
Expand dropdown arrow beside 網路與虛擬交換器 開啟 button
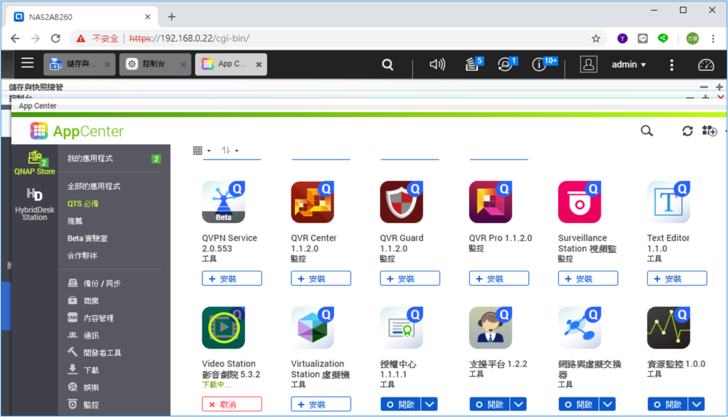tap(607, 404)
